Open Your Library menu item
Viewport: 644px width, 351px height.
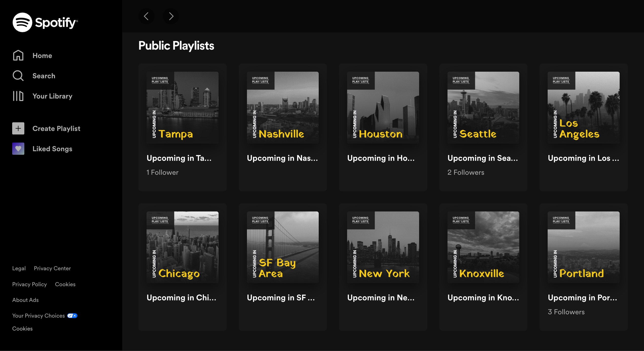52,96
